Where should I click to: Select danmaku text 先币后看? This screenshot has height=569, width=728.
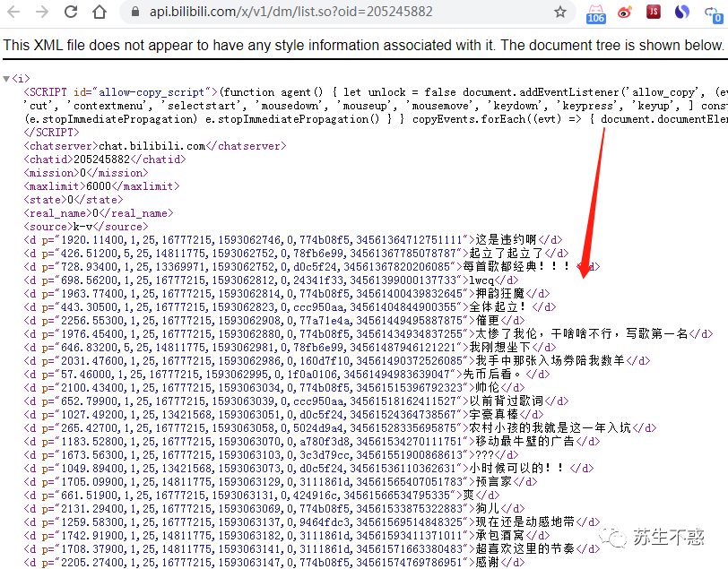click(488, 374)
